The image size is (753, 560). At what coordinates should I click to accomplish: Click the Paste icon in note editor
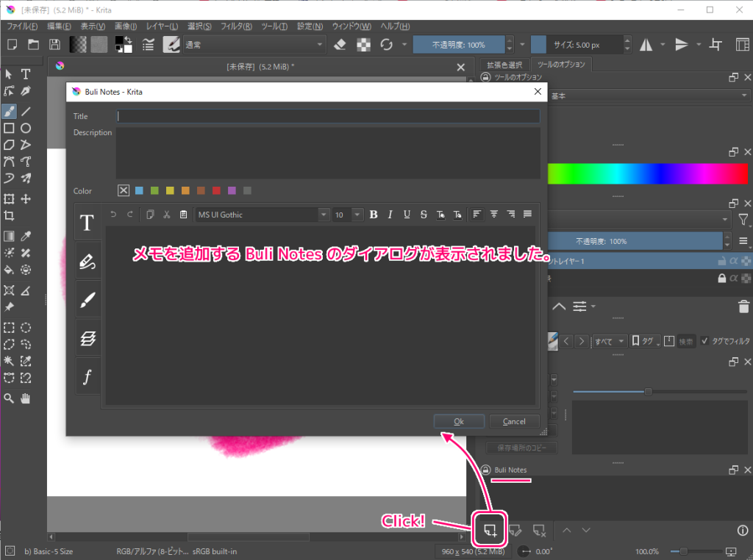point(183,215)
